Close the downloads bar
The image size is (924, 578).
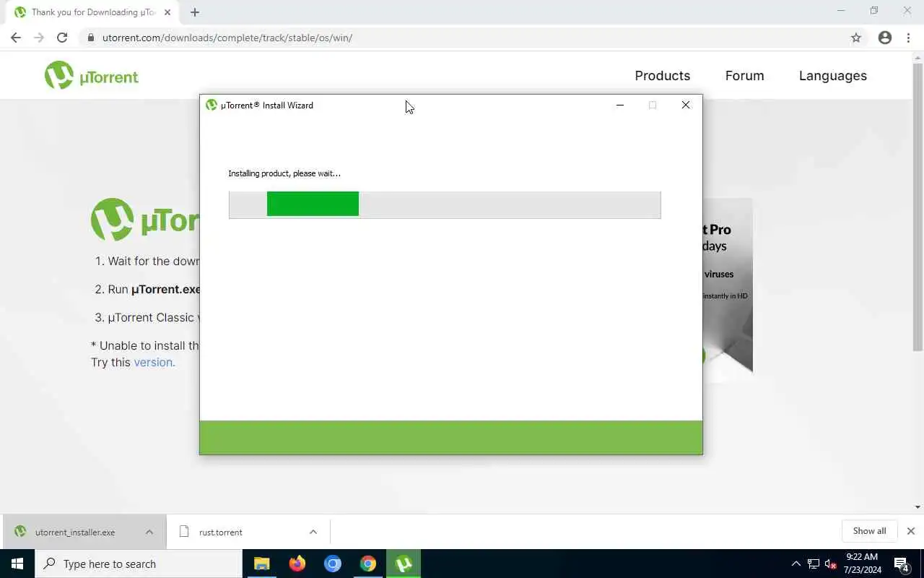click(910, 531)
